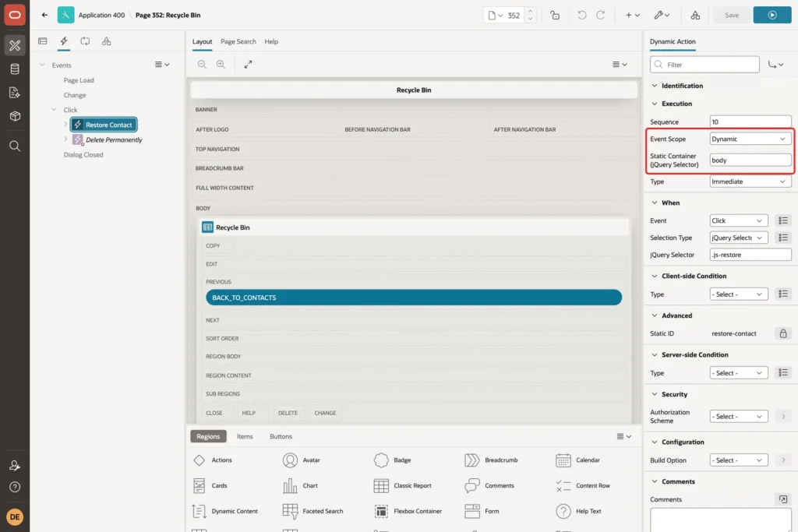Screen dimensions: 798x532
Task: Select the Page Load event in tree
Action: click(x=79, y=80)
